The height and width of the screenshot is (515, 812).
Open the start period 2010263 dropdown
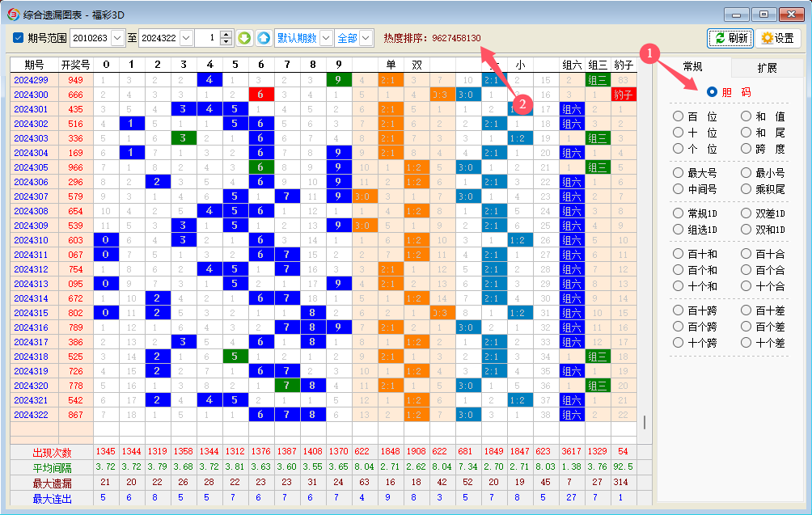click(x=118, y=38)
